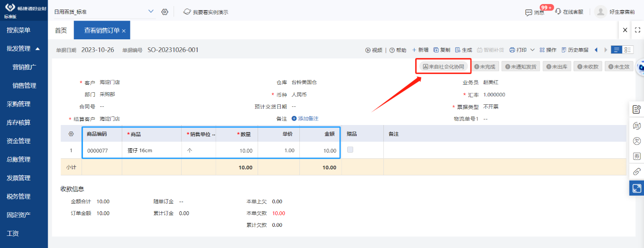The image size is (644, 248).
Task: Play the 视频 tutorial video
Action: 374,50
